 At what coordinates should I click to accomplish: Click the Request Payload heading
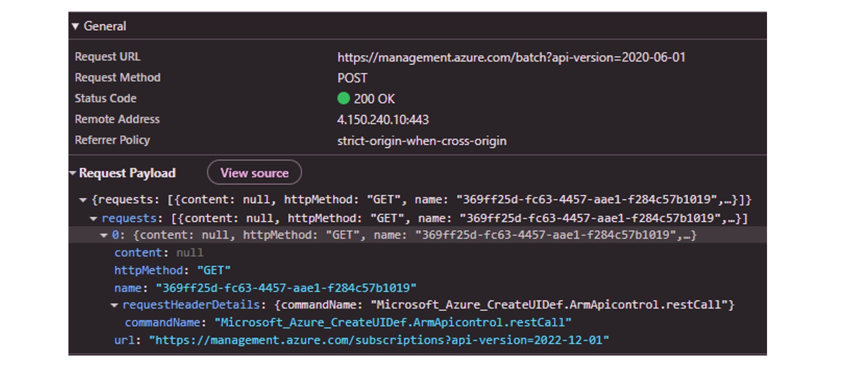[x=127, y=173]
